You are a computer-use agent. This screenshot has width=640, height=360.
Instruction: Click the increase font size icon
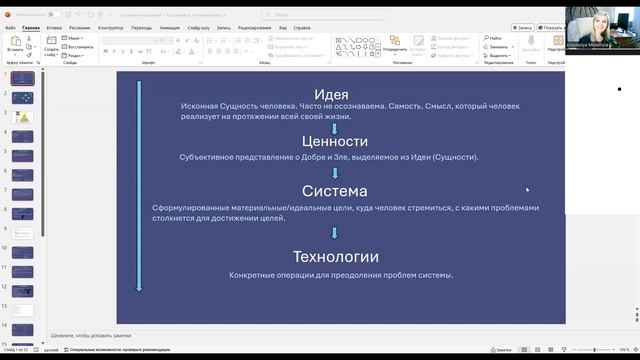[x=178, y=40]
